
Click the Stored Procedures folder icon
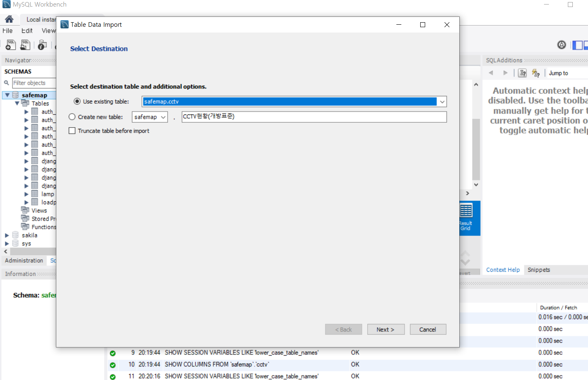25,219
